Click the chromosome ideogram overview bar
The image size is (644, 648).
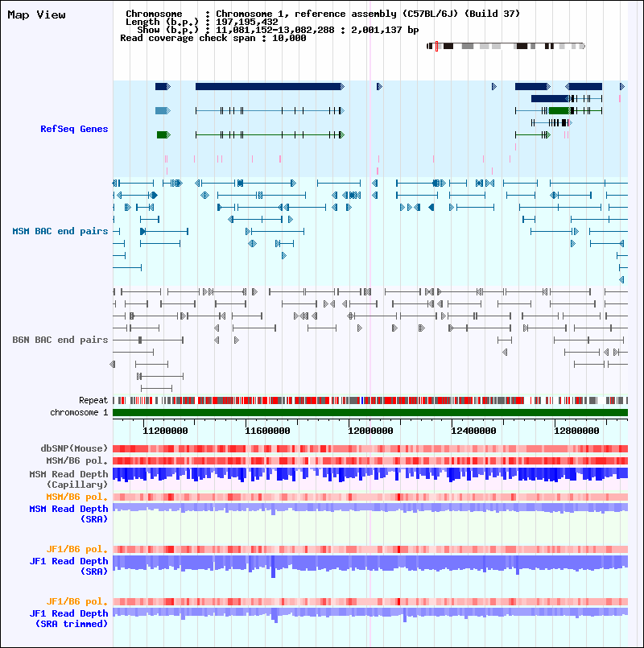point(506,47)
